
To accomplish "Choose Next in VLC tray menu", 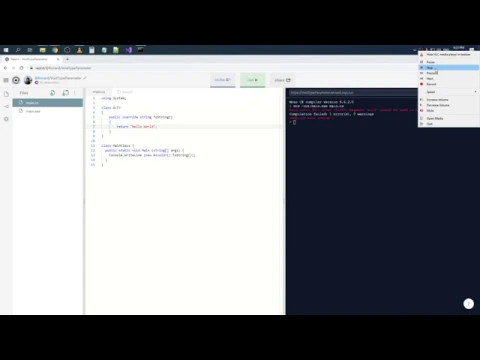I will pyautogui.click(x=449, y=79).
